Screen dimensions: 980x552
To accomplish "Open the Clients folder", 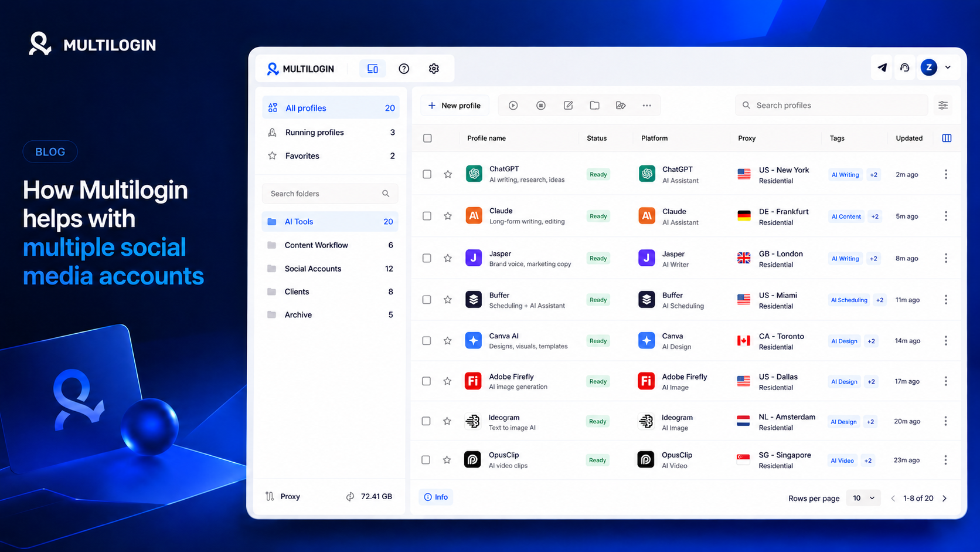I will click(330, 292).
